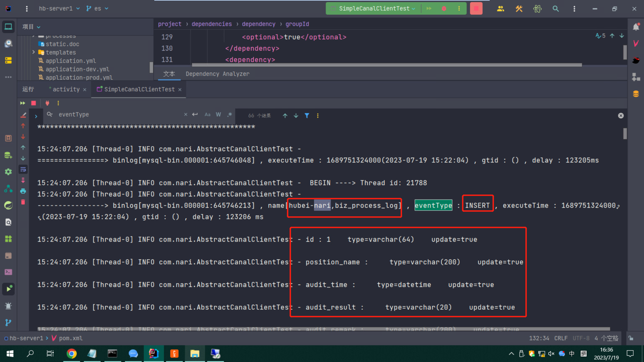Click pom.xml in the status bar breadcrumb
Viewport: 644px width, 362px height.
[x=70, y=338]
